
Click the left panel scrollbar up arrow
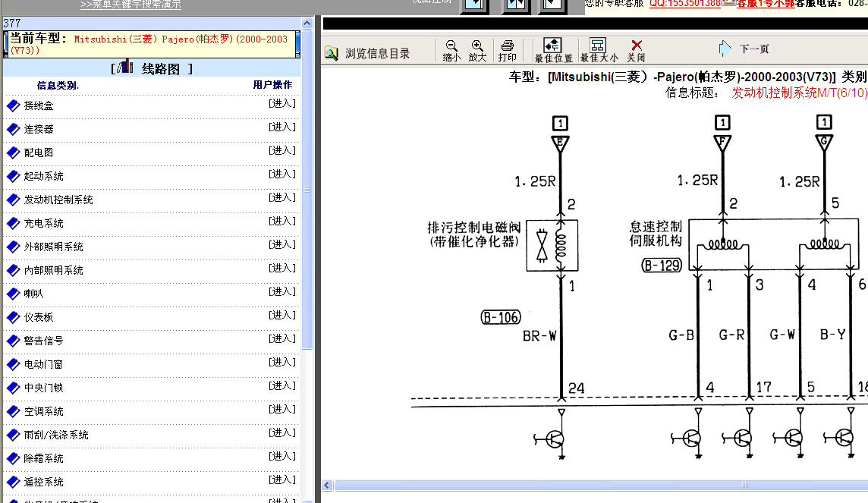pos(307,24)
